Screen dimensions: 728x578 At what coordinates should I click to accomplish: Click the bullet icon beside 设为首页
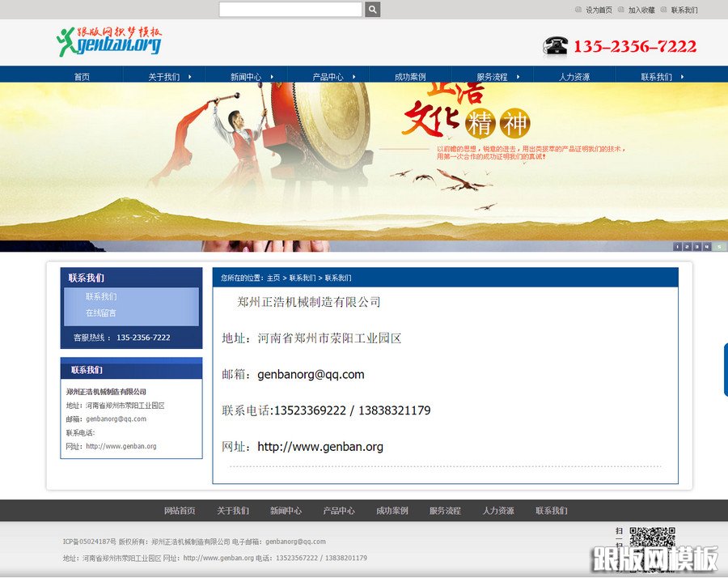pos(578,11)
